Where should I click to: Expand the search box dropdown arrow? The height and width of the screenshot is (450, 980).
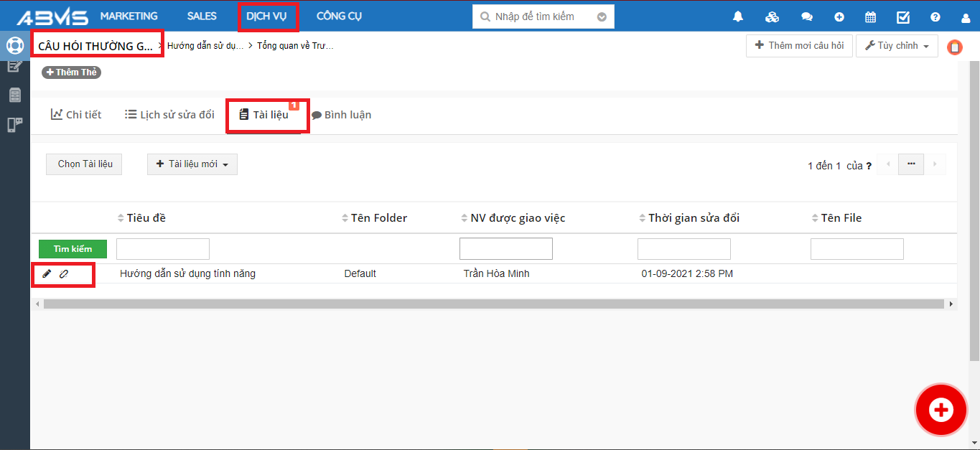tap(602, 17)
